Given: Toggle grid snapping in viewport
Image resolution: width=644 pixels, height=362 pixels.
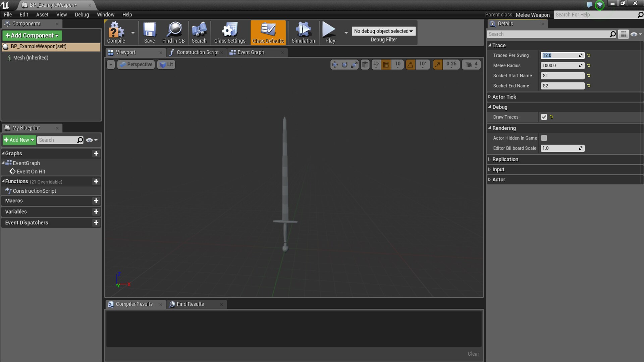Looking at the screenshot, I should pos(386,64).
